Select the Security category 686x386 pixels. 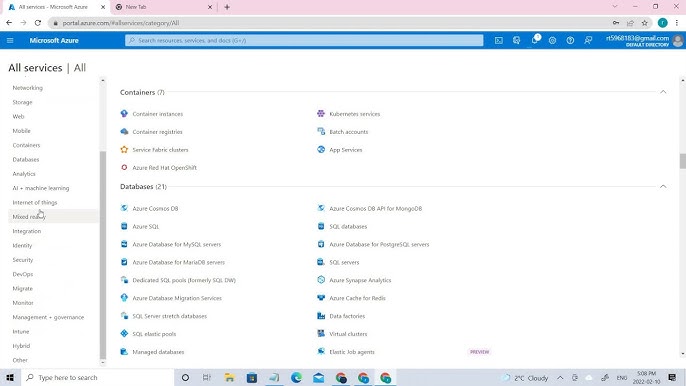[x=23, y=260]
